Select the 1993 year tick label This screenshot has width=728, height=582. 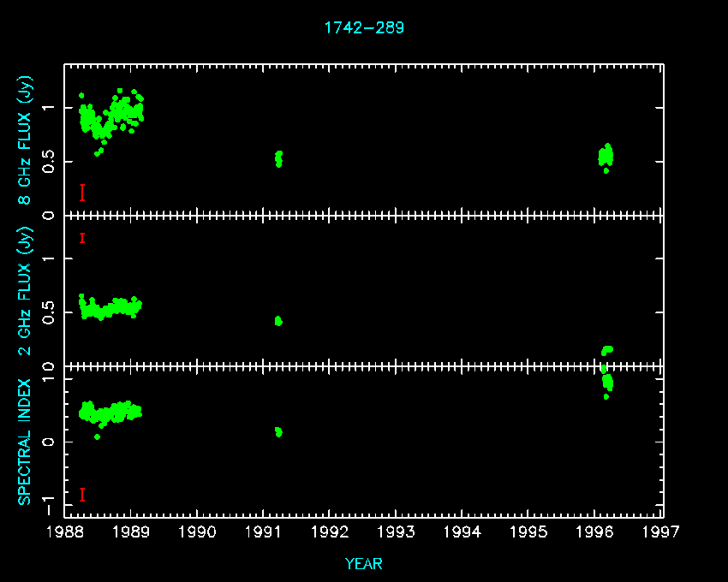click(397, 532)
